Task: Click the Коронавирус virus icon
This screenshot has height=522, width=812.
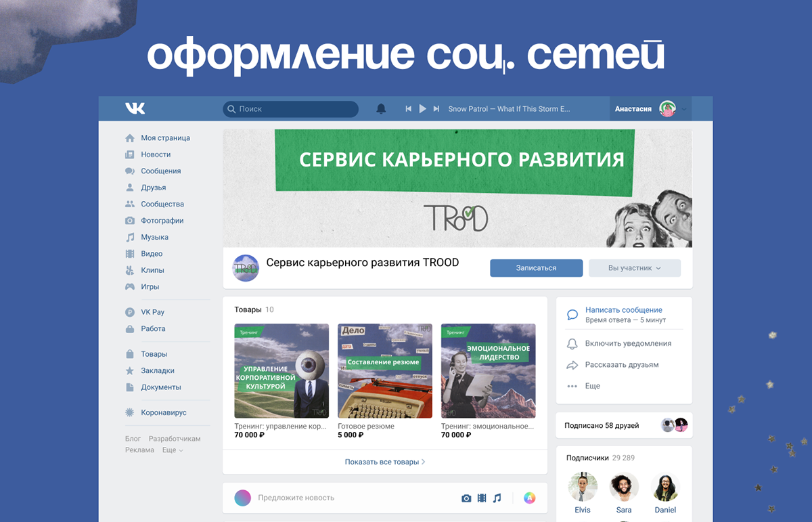Action: (x=130, y=412)
